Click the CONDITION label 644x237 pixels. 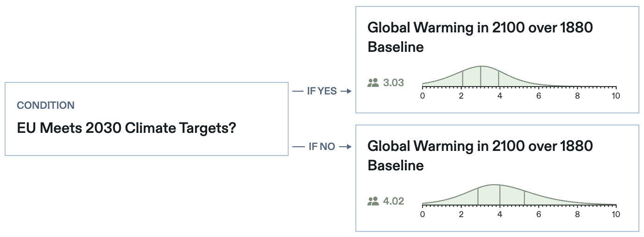[45, 106]
